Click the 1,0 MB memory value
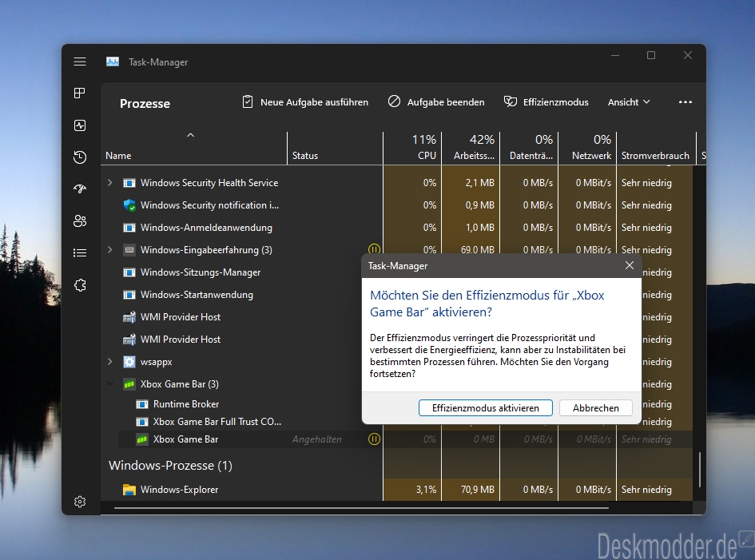The image size is (755, 560). 480,228
